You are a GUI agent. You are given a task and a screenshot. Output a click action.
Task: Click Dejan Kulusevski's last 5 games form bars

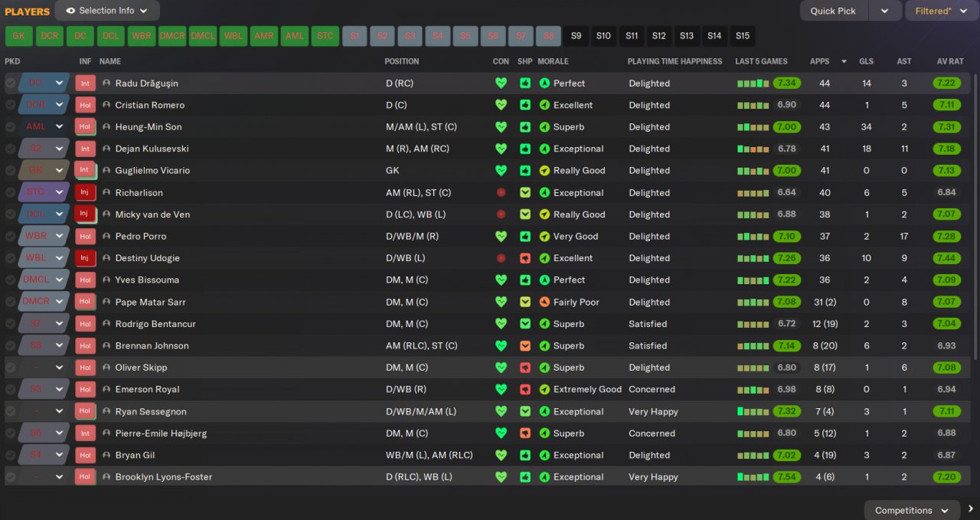[x=753, y=149]
